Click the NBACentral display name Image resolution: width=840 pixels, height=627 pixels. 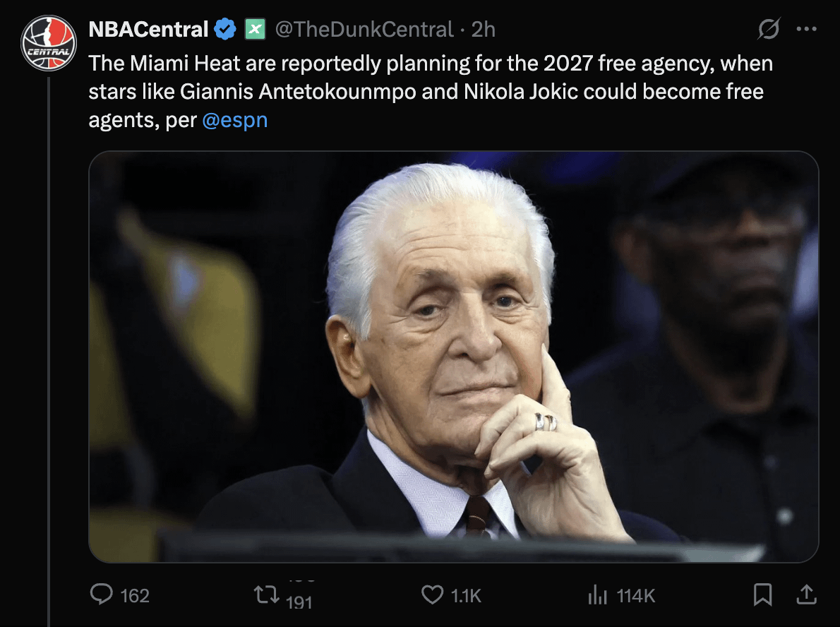click(x=148, y=30)
